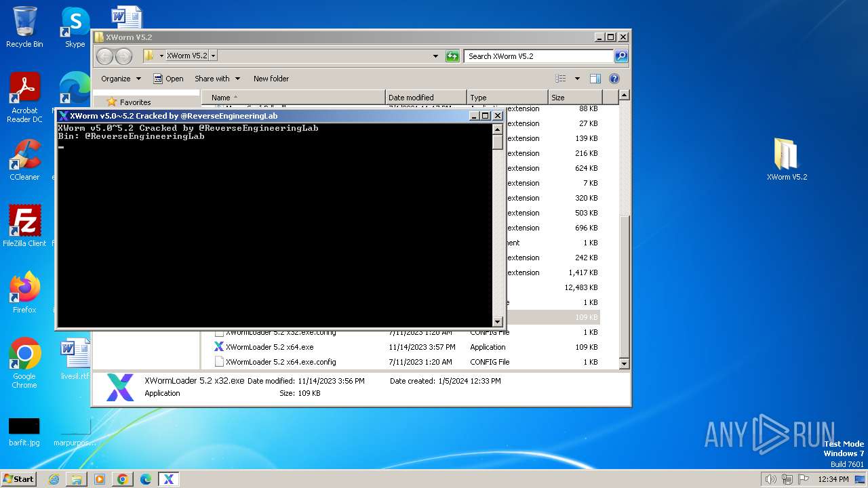The width and height of the screenshot is (868, 488).
Task: Expand Share with menu
Action: coord(217,79)
